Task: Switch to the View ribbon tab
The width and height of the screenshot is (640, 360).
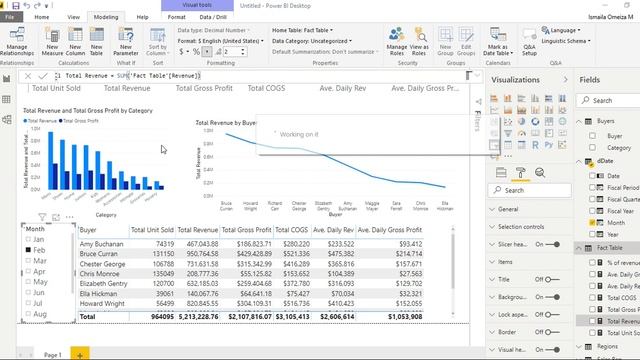Action: [x=73, y=17]
